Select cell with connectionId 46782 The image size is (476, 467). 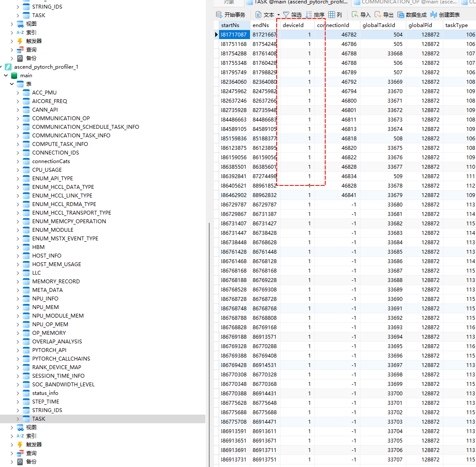tap(337, 35)
